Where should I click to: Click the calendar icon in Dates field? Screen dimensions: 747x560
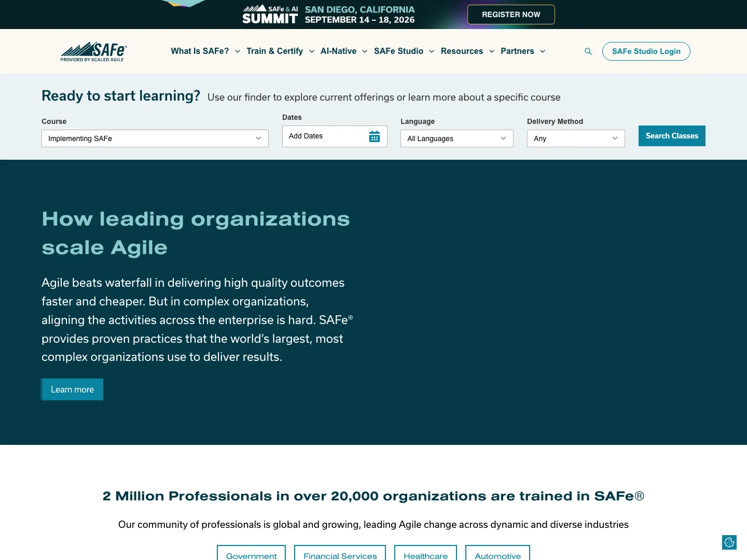(375, 136)
